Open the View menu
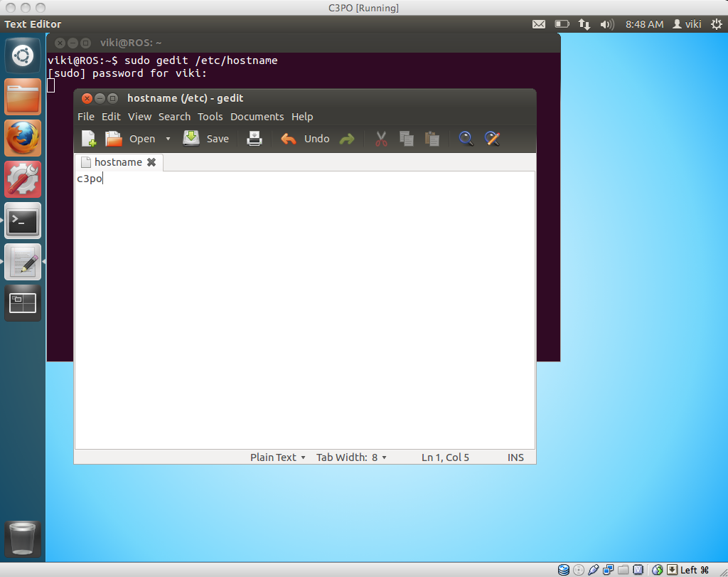This screenshot has width=728, height=577. [140, 117]
